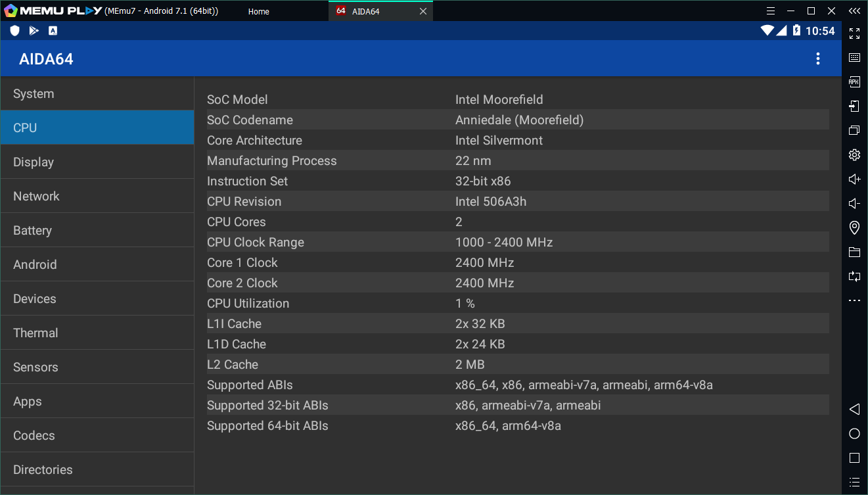Click the AIDA64 app title in header

coord(46,59)
